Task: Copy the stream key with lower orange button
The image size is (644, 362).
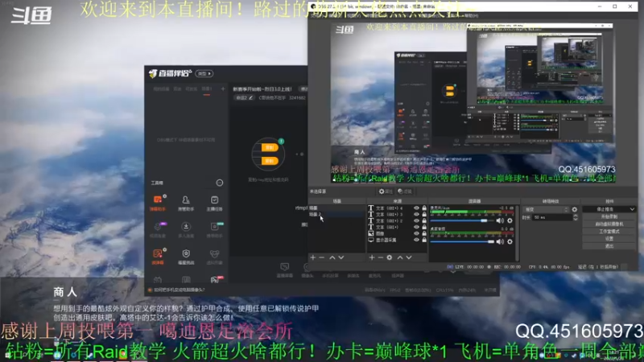Action: pos(269,161)
